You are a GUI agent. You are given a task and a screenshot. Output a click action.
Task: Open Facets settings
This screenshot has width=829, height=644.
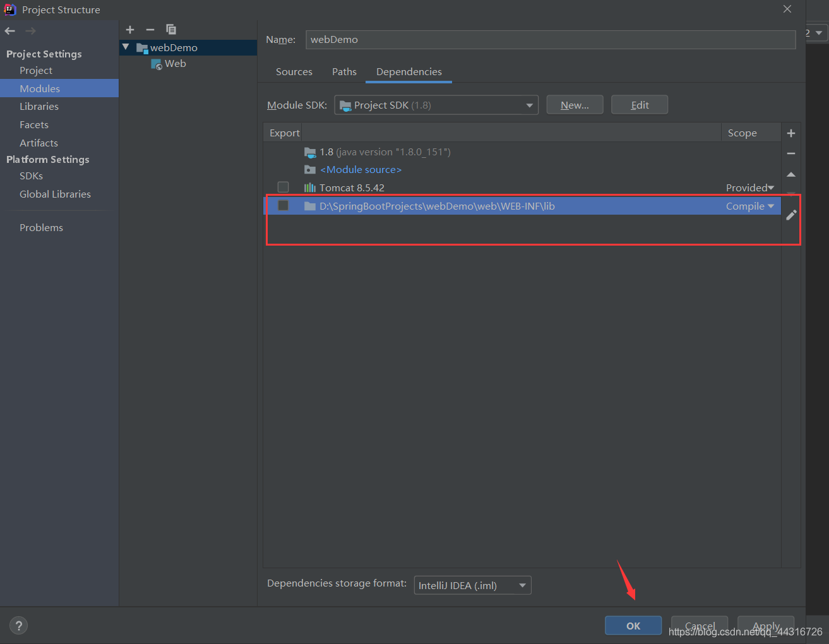tap(34, 125)
